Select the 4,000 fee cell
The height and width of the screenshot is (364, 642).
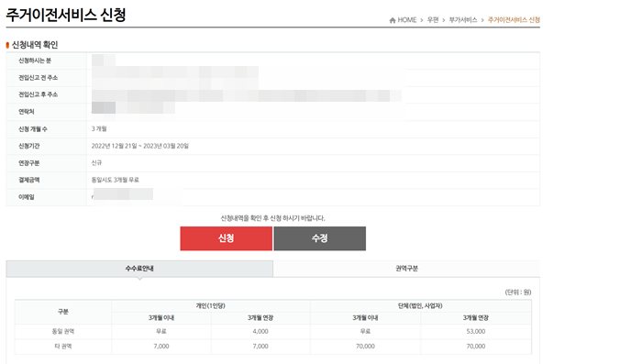click(260, 331)
